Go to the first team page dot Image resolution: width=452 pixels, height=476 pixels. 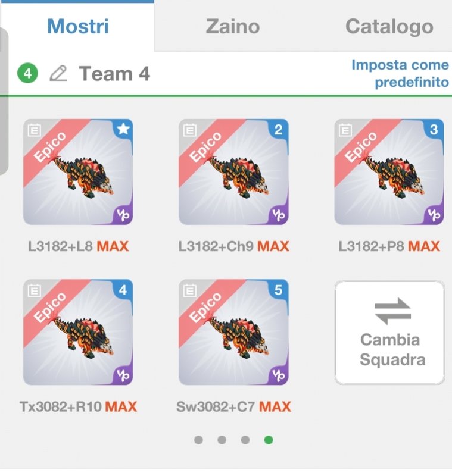click(x=198, y=440)
